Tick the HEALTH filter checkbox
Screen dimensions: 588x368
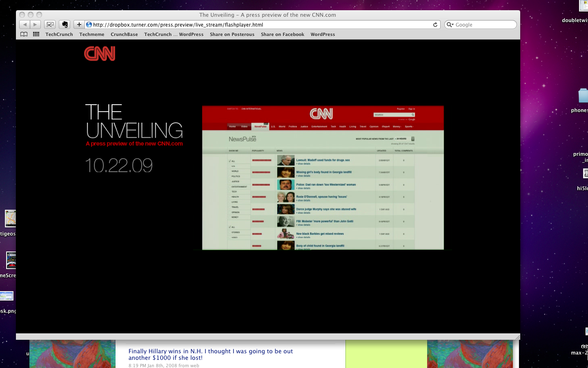click(230, 197)
